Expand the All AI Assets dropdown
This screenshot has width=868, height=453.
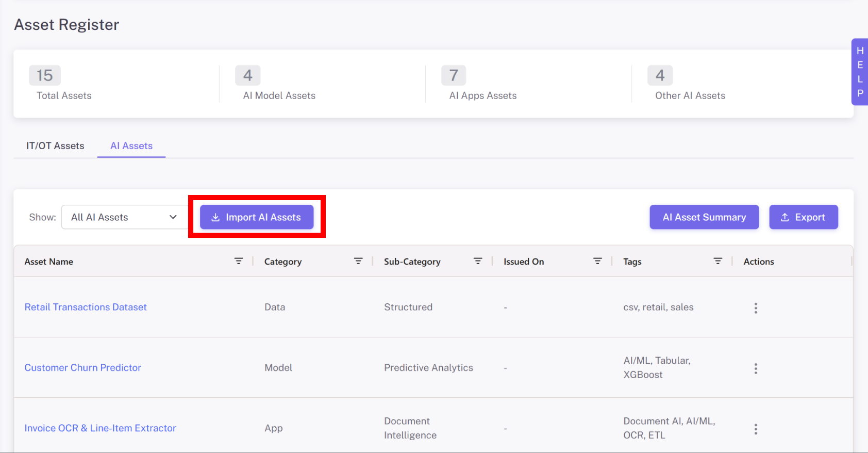coord(124,217)
